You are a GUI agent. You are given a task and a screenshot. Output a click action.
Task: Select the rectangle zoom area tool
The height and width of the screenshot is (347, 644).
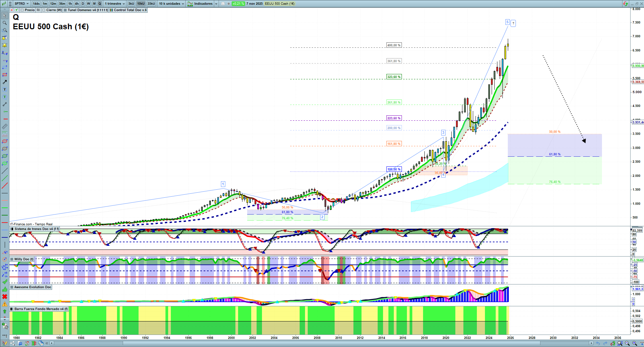[x=5, y=30]
